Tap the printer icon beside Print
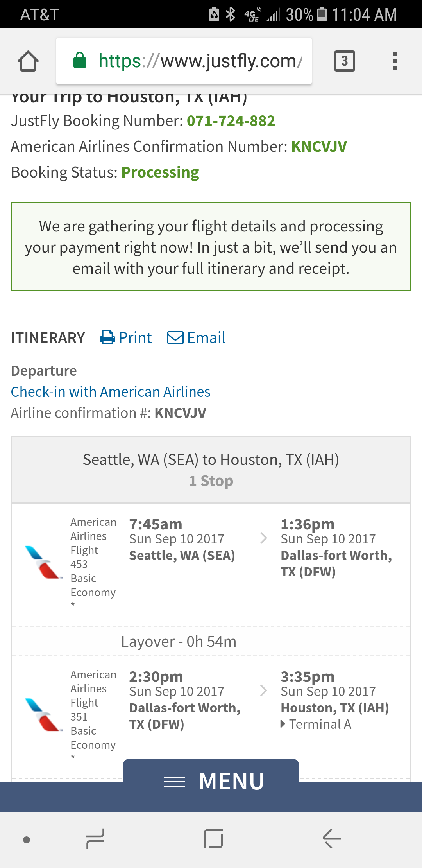 pos(107,337)
